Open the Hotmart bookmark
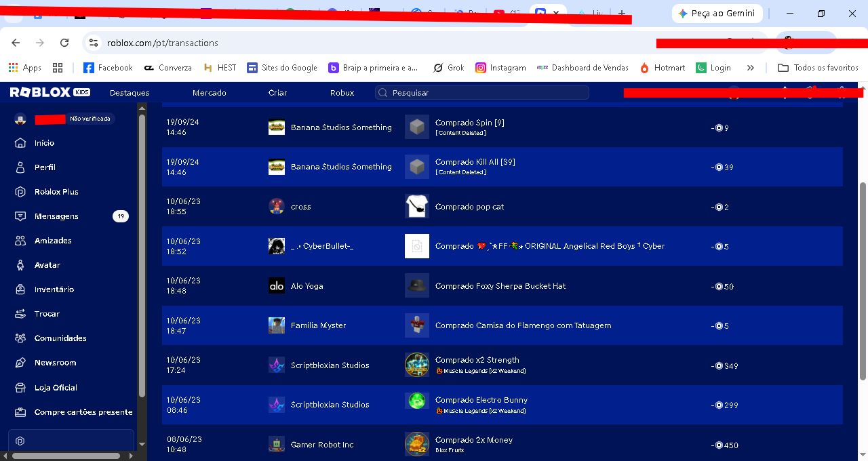 click(x=661, y=68)
